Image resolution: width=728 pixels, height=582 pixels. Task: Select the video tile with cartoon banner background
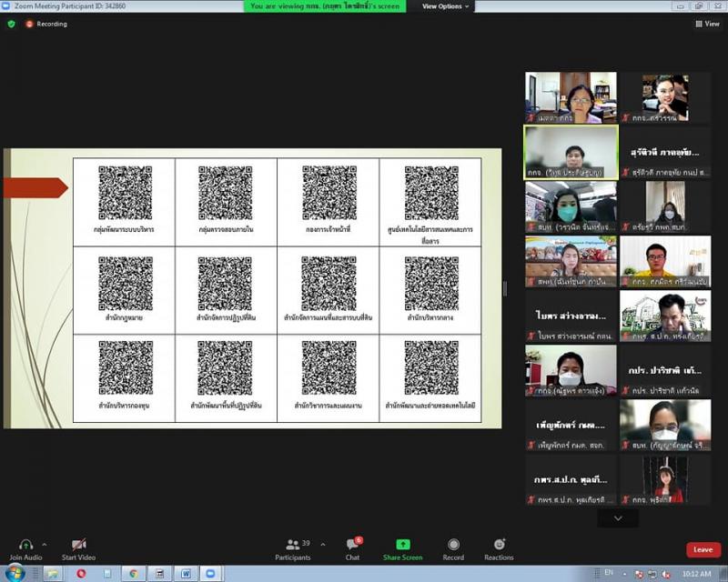point(571,261)
